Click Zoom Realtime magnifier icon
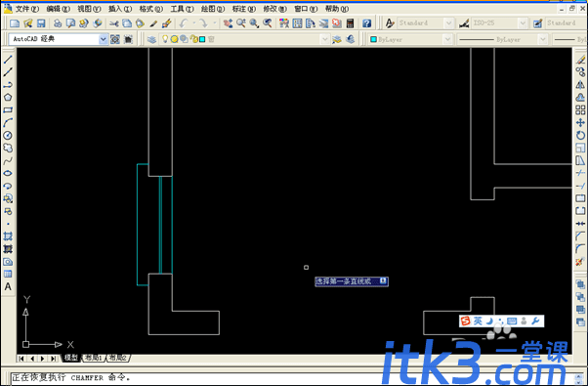Screen dimensions: 588x386 (240, 23)
